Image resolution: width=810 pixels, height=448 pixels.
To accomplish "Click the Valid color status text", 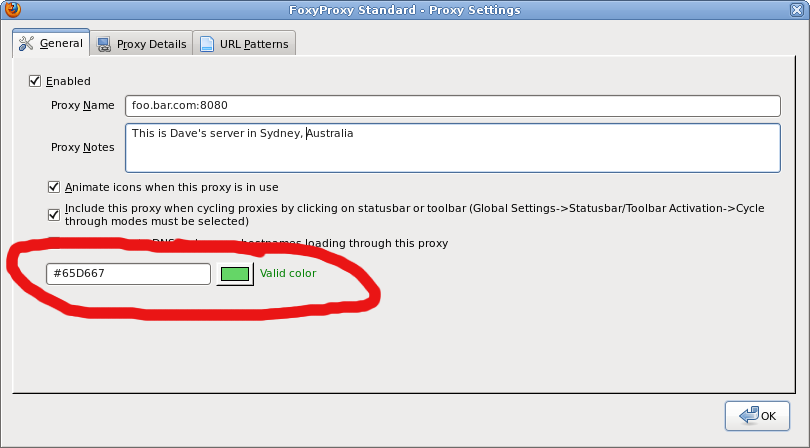I will click(288, 273).
